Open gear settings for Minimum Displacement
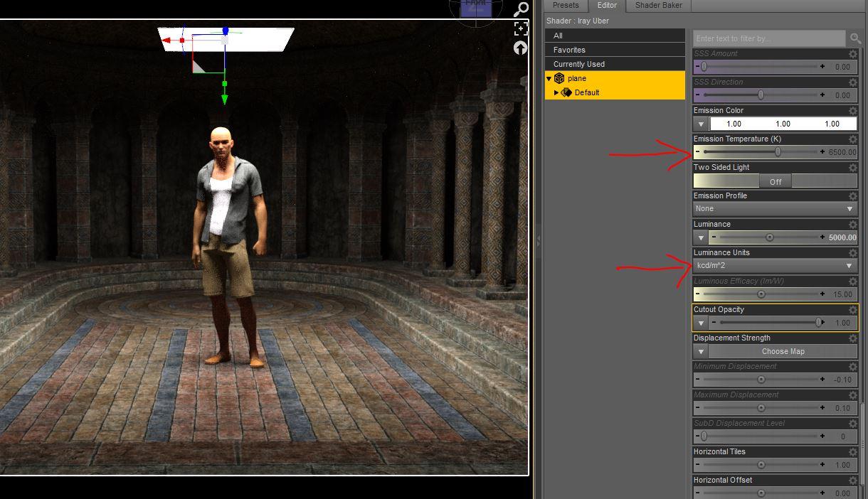868x499 pixels. [x=853, y=367]
